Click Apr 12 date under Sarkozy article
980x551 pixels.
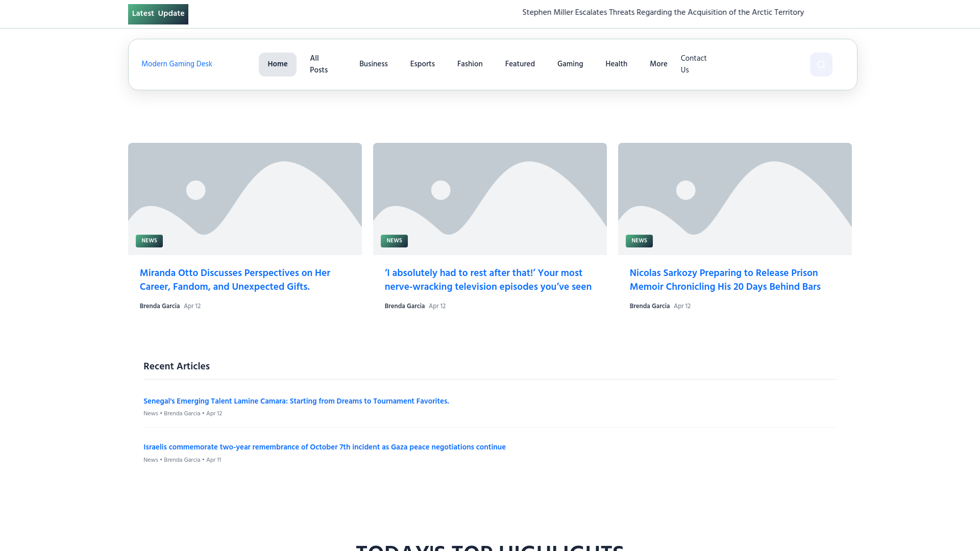tap(682, 306)
